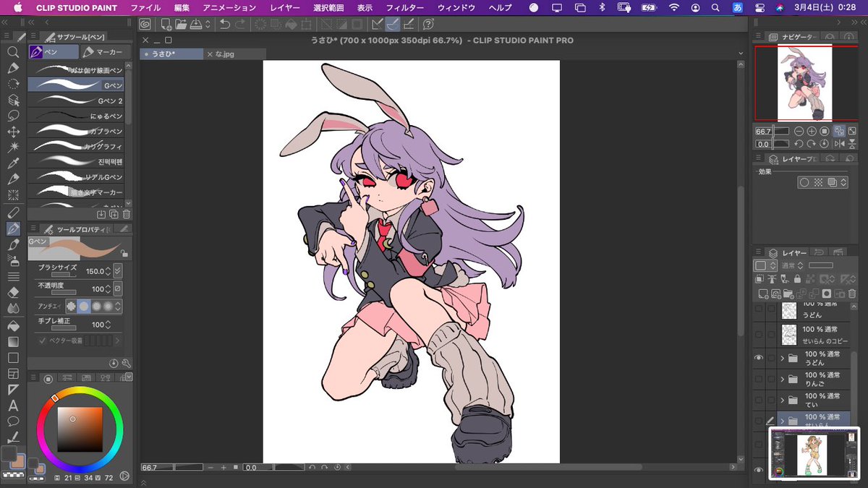
Task: Create new canvas from command bar
Action: [x=166, y=25]
